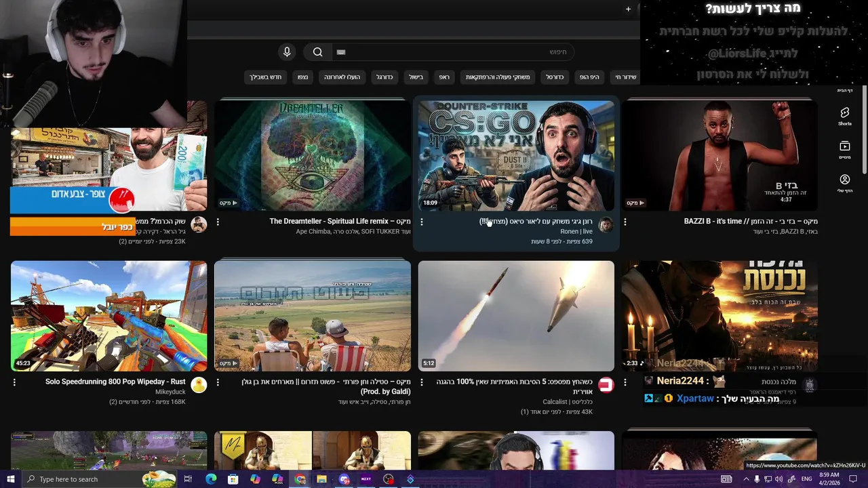Switch to Chrome on the taskbar

pyautogui.click(x=300, y=479)
